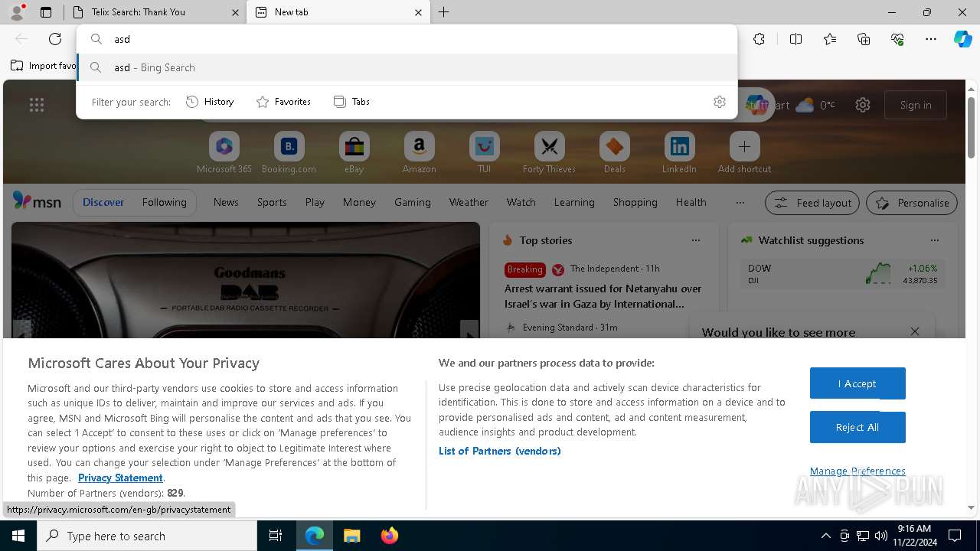
Task: Open the Amazon shortcut tile
Action: tap(419, 153)
